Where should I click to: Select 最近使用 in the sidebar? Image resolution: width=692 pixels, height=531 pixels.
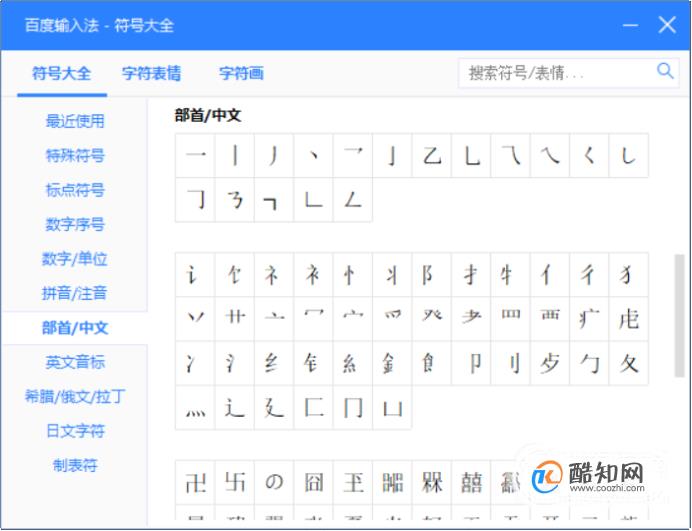point(75,121)
